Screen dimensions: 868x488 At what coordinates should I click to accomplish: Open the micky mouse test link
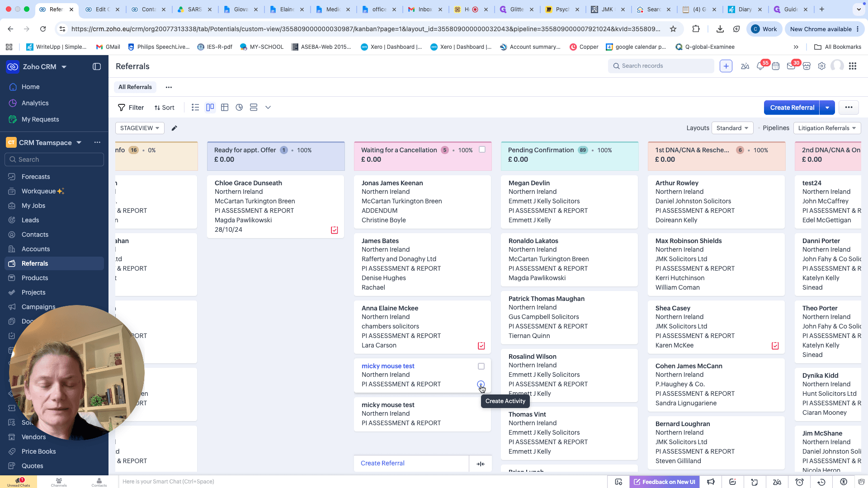(388, 366)
